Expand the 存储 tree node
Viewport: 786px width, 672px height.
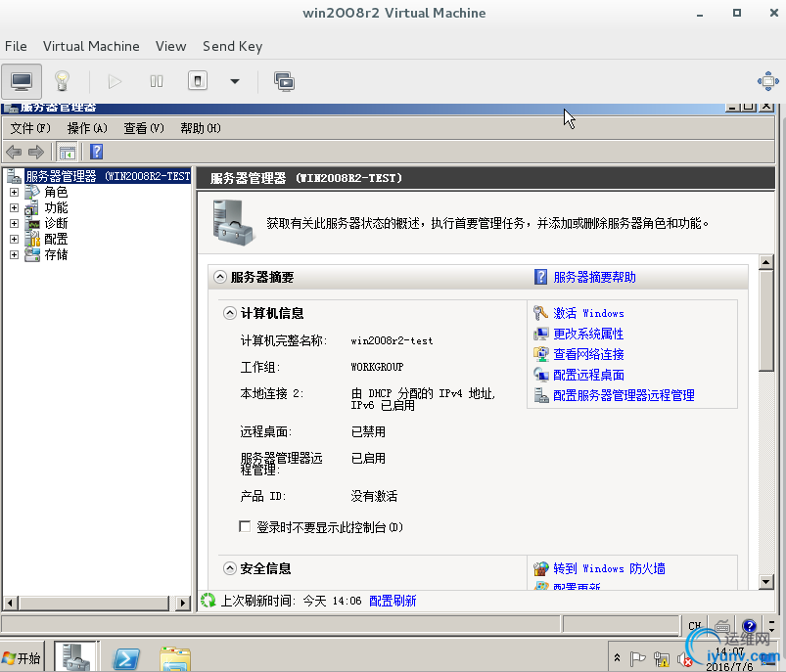click(x=14, y=254)
